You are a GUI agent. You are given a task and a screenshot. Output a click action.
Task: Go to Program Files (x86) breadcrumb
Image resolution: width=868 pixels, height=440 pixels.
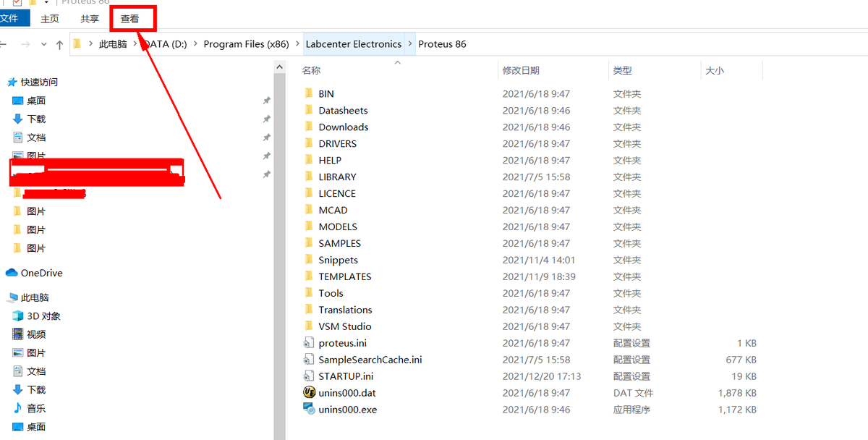point(246,44)
